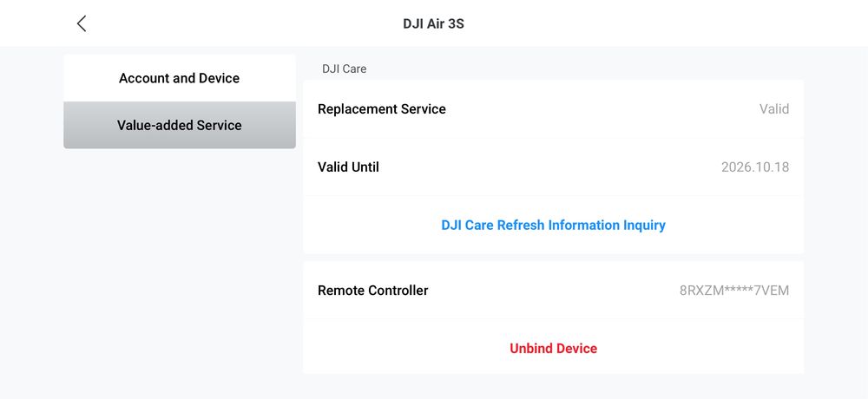Click the 2026.10.18 expiry date
Image resolution: width=868 pixels, height=399 pixels.
(x=754, y=167)
